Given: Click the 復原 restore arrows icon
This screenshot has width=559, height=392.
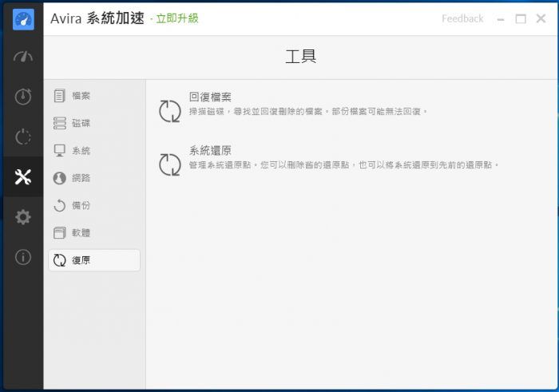Looking at the screenshot, I should [60, 260].
